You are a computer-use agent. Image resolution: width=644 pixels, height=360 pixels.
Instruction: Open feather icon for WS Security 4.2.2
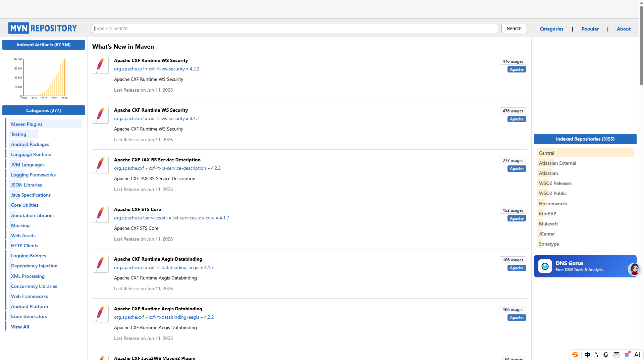100,65
